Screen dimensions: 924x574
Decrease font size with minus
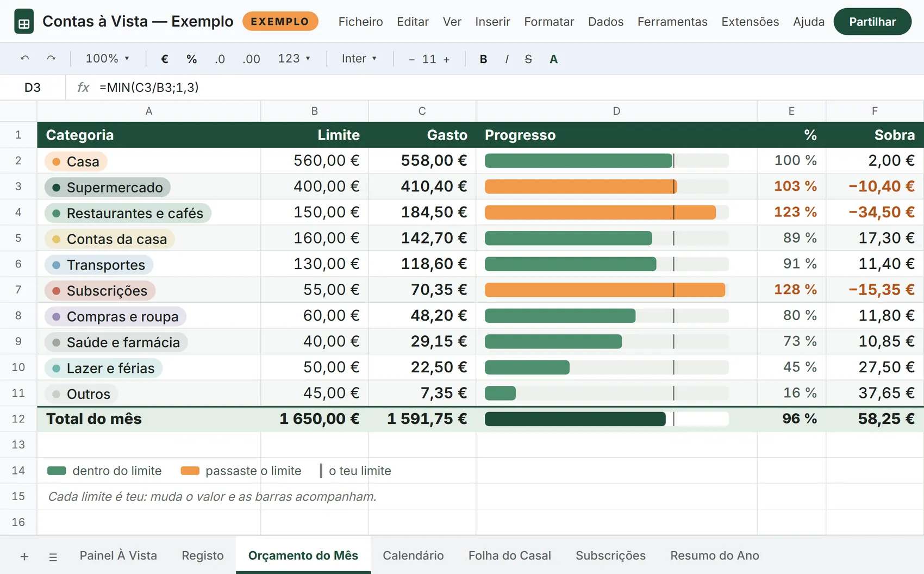[x=412, y=59]
